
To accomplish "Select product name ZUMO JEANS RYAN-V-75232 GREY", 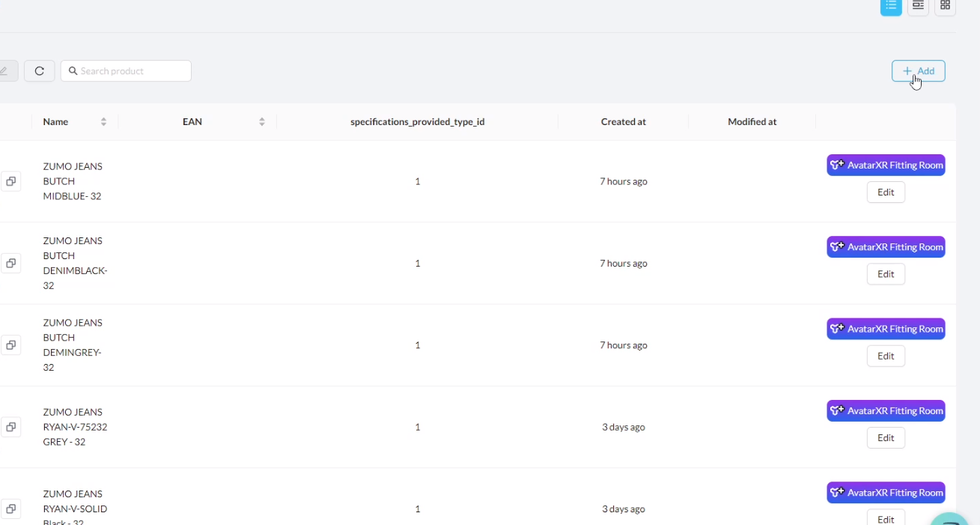I will tap(75, 427).
